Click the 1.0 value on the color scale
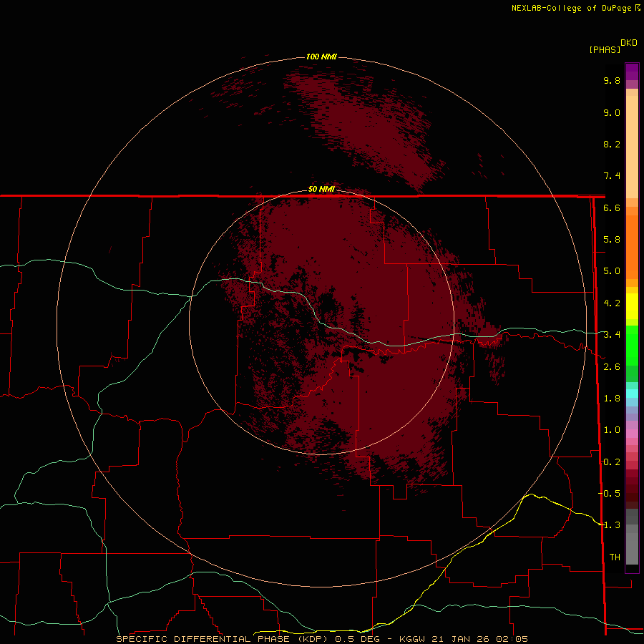644x644 pixels. (x=612, y=430)
